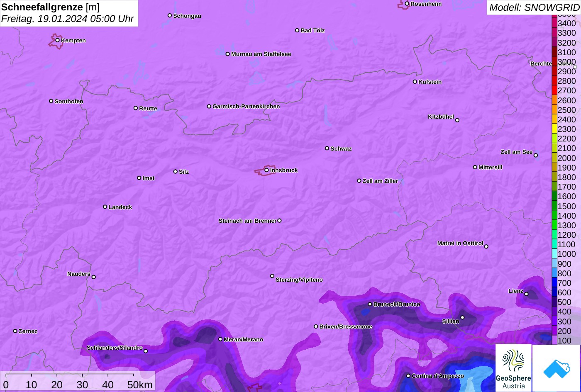
Task: Select the Lienz location dot
Action: [x=526, y=294]
